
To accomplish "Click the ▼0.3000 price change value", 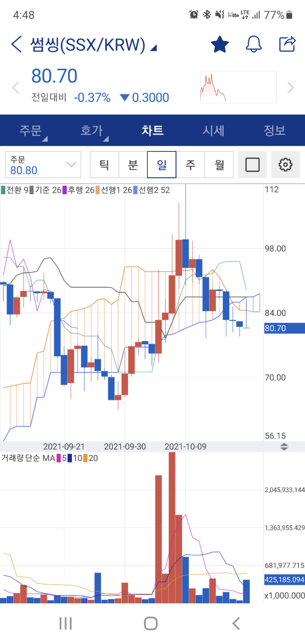I will (144, 98).
